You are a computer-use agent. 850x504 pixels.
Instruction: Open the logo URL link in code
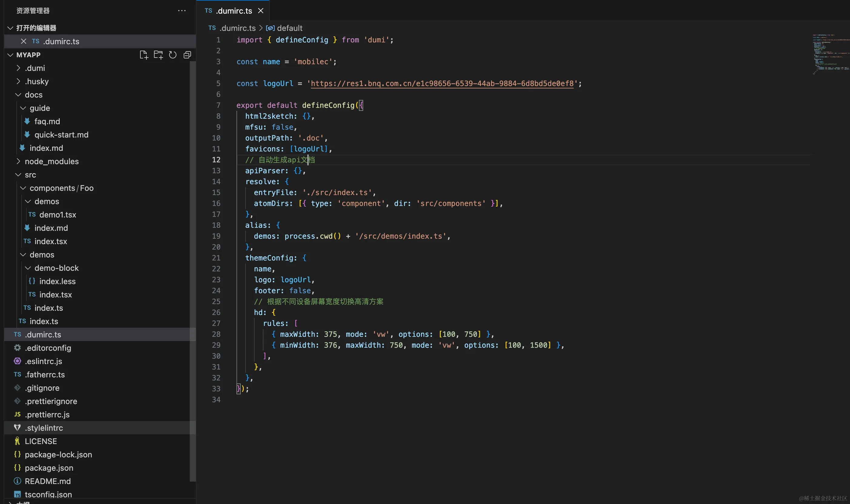pyautogui.click(x=442, y=84)
